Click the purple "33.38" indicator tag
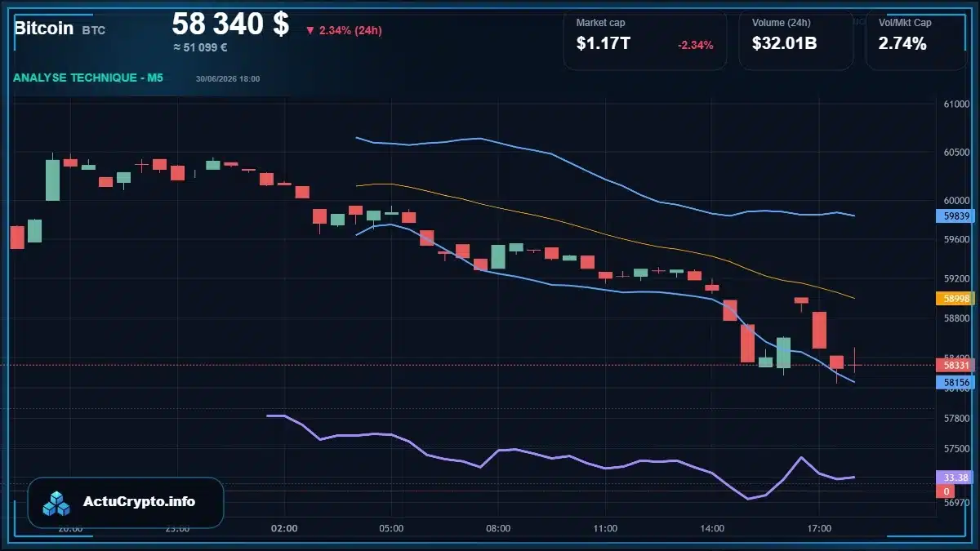Viewport: 980px width, 551px height. click(x=955, y=478)
